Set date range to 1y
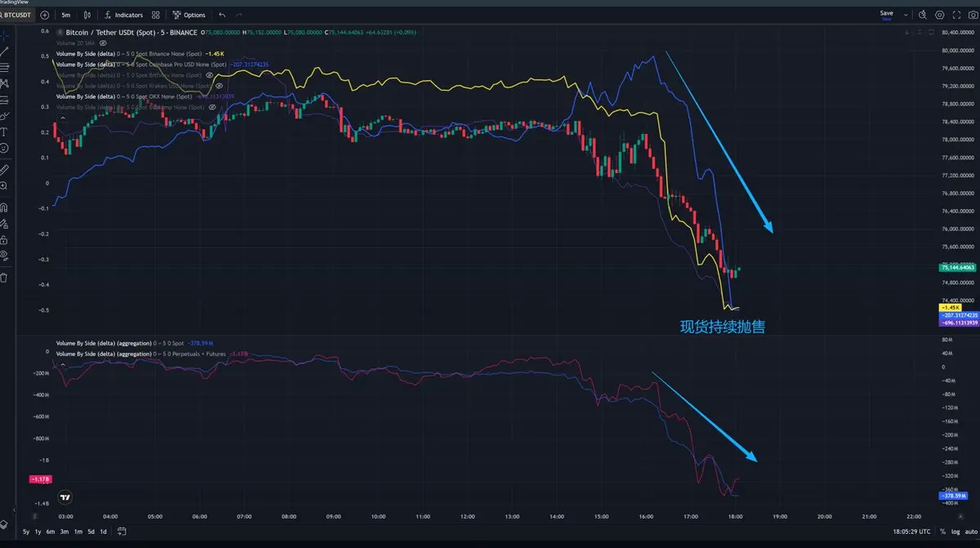This screenshot has width=980, height=548. pyautogui.click(x=38, y=532)
